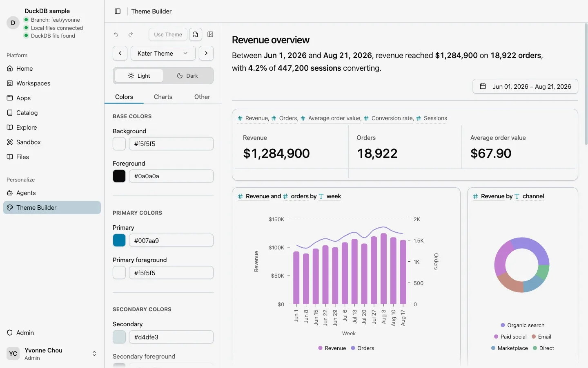588x368 pixels.
Task: Open Admin section in sidebar
Action: click(x=52, y=333)
